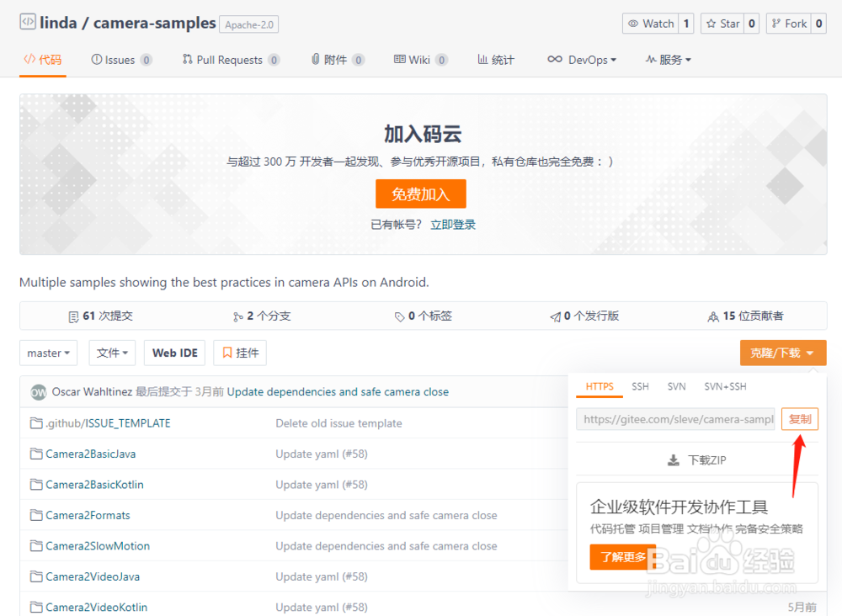Viewport: 842px width, 616px height.
Task: Star this repository
Action: pos(722,24)
